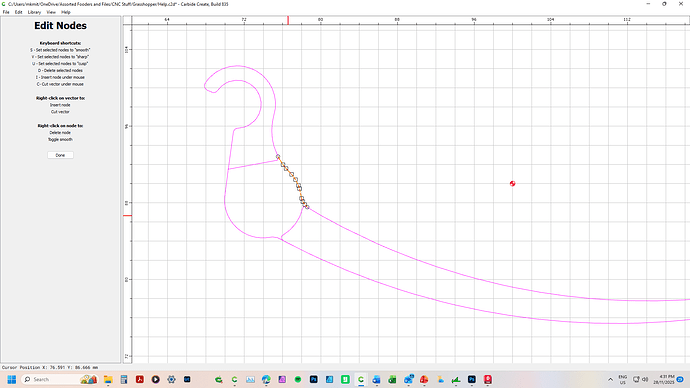The image size is (690, 388).
Task: Click the 'Cursor Position' status bar text
Action: [x=50, y=367]
